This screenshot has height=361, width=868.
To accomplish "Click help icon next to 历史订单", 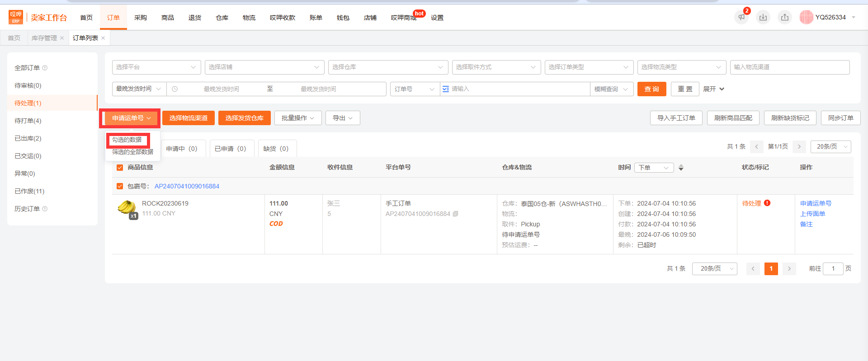I will coord(45,209).
